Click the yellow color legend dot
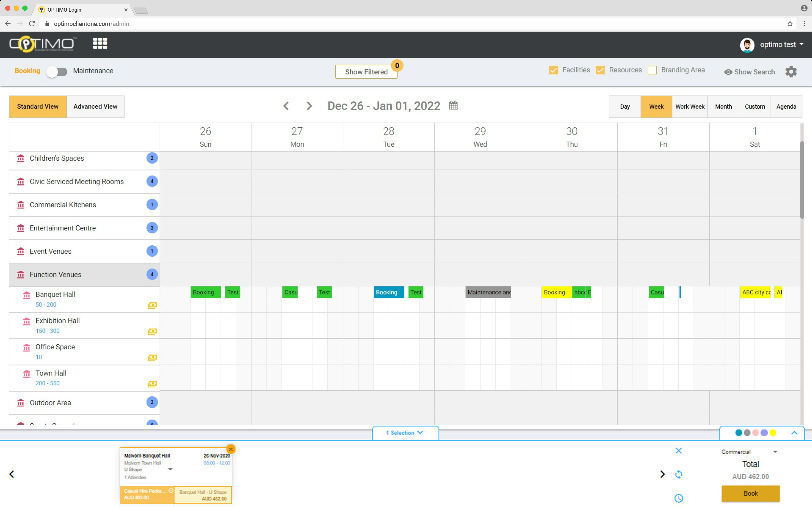 click(773, 433)
